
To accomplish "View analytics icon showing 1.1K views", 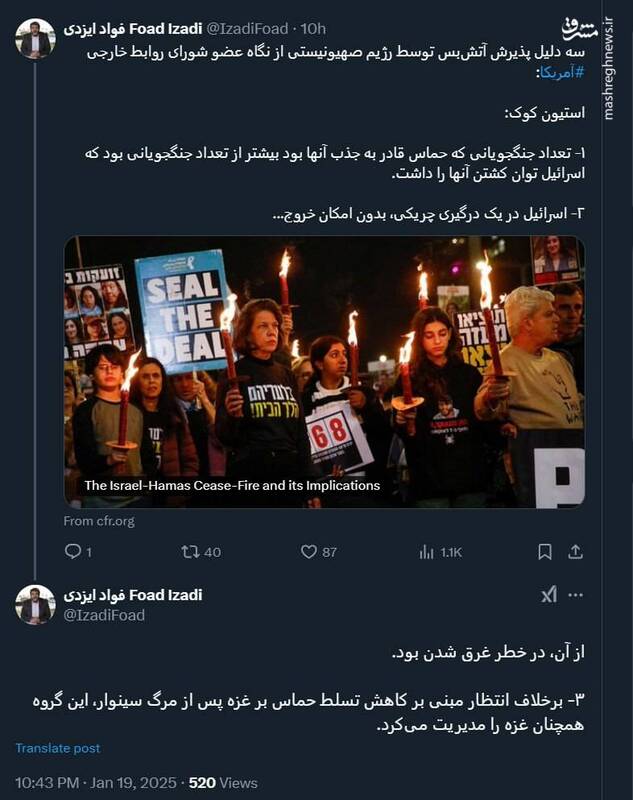I will click(440, 552).
